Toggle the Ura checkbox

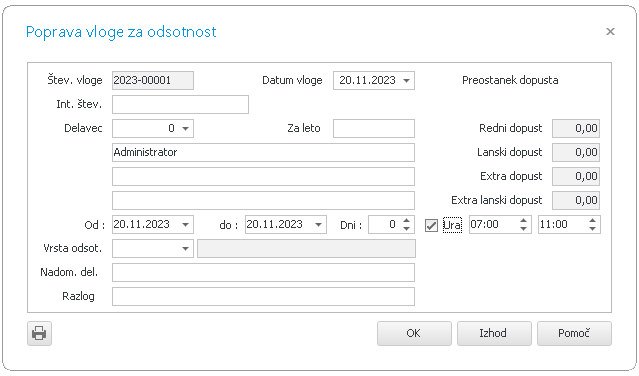tap(431, 225)
